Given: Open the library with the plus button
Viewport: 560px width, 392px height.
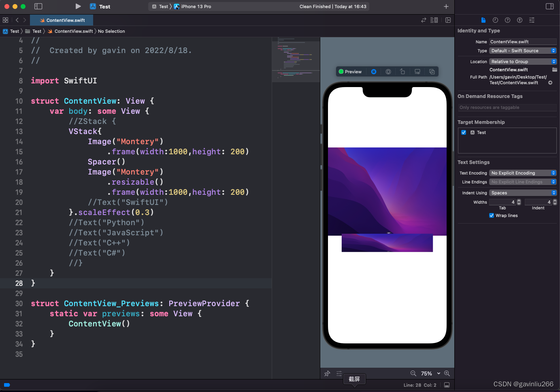Looking at the screenshot, I should click(446, 6).
